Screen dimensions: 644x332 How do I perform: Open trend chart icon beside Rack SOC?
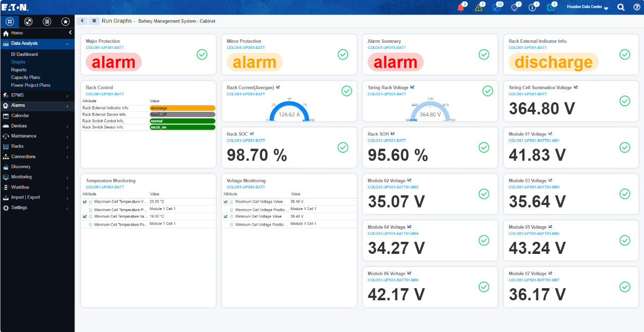(x=252, y=134)
